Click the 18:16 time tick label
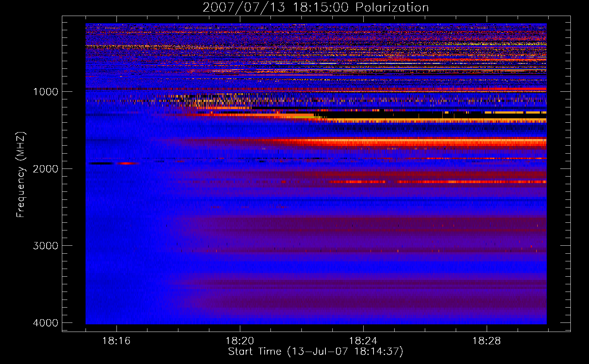Image resolution: width=589 pixels, height=364 pixels. (x=116, y=341)
